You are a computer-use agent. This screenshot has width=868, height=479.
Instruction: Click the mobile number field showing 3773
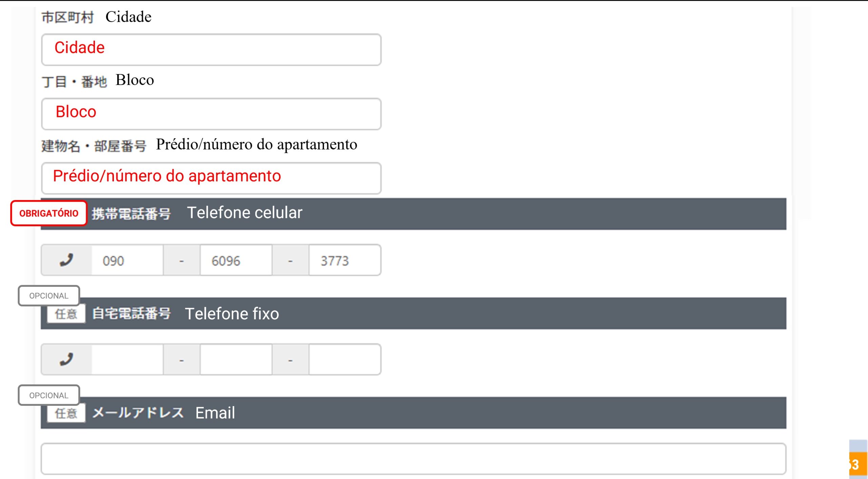click(x=344, y=260)
